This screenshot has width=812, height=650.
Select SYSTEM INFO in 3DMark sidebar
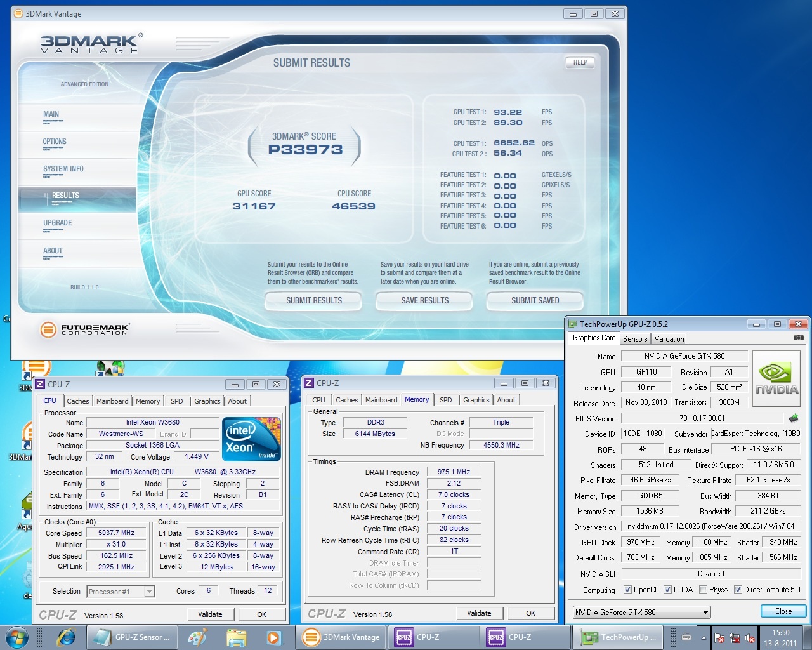click(63, 169)
